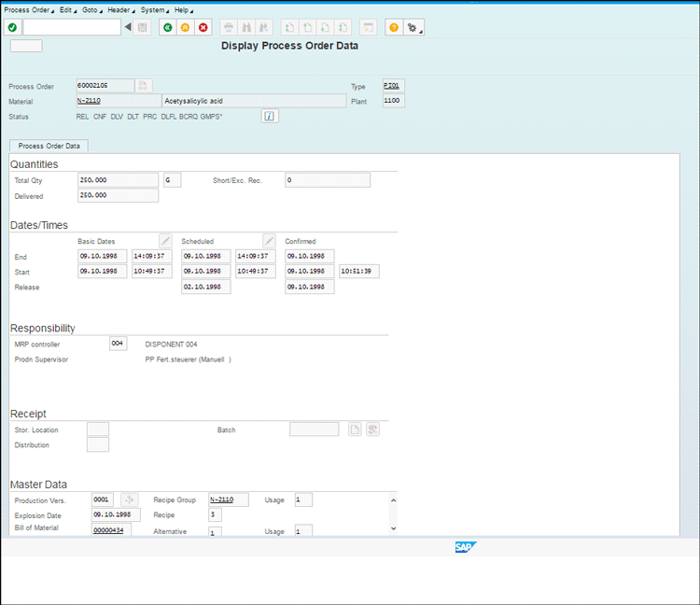Click the Create New Session toolbar icon

(369, 28)
